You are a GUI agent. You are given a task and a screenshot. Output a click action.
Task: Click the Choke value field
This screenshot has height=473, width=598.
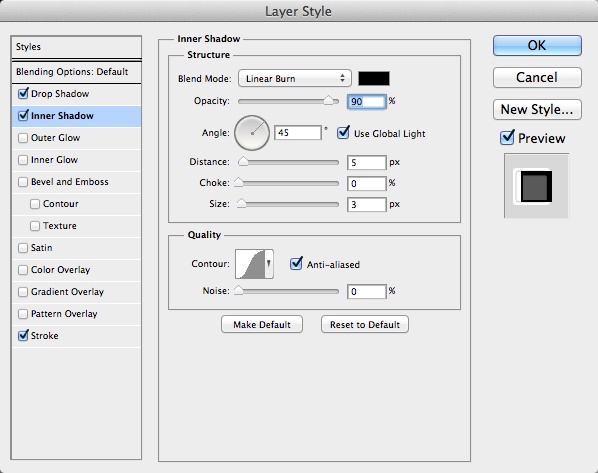tap(367, 183)
